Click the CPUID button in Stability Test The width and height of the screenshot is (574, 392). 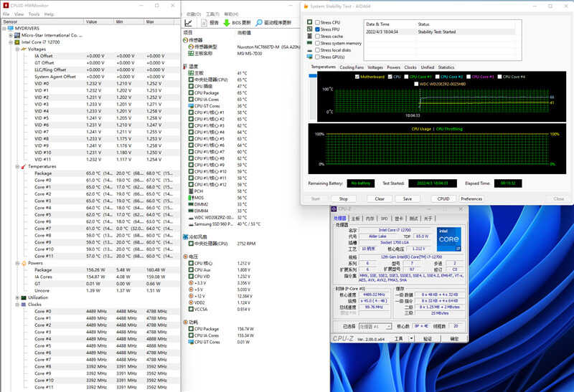click(443, 199)
